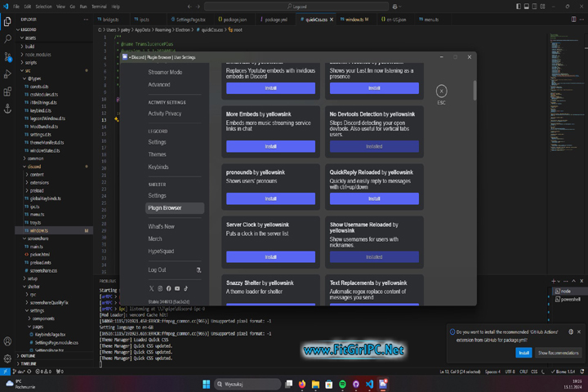Click Show Recommendations in notification
The height and width of the screenshot is (392, 588).
tap(557, 353)
